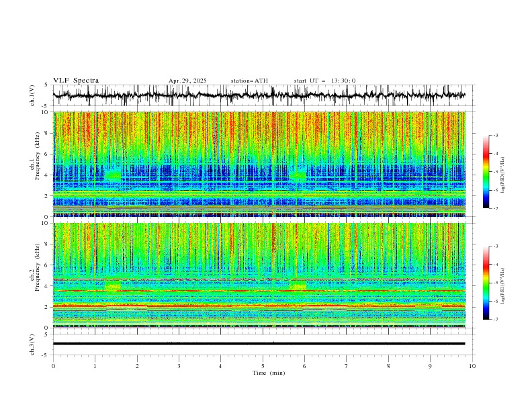Click the "ch.3(V)" waveform axis label
The image size is (532, 411).
(32, 345)
